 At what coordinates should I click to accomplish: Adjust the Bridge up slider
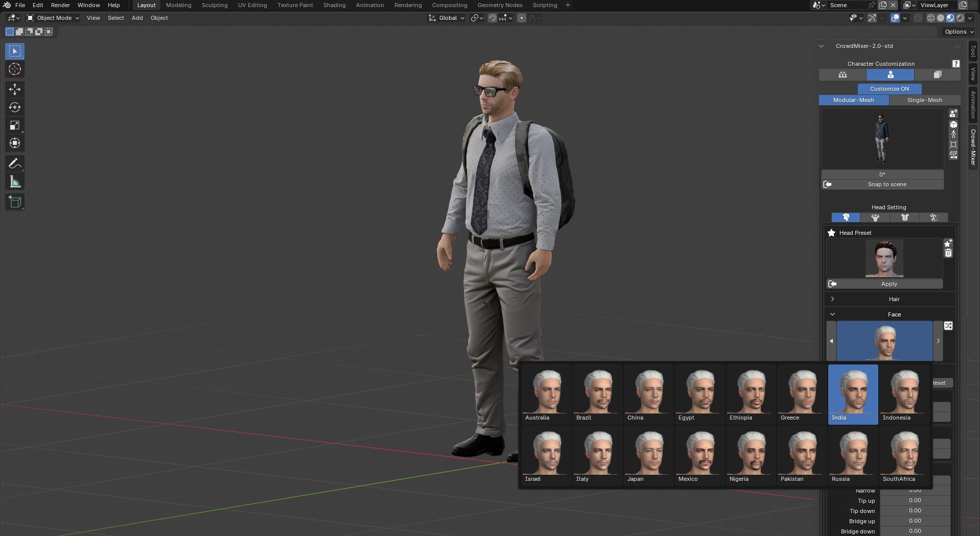pos(915,521)
